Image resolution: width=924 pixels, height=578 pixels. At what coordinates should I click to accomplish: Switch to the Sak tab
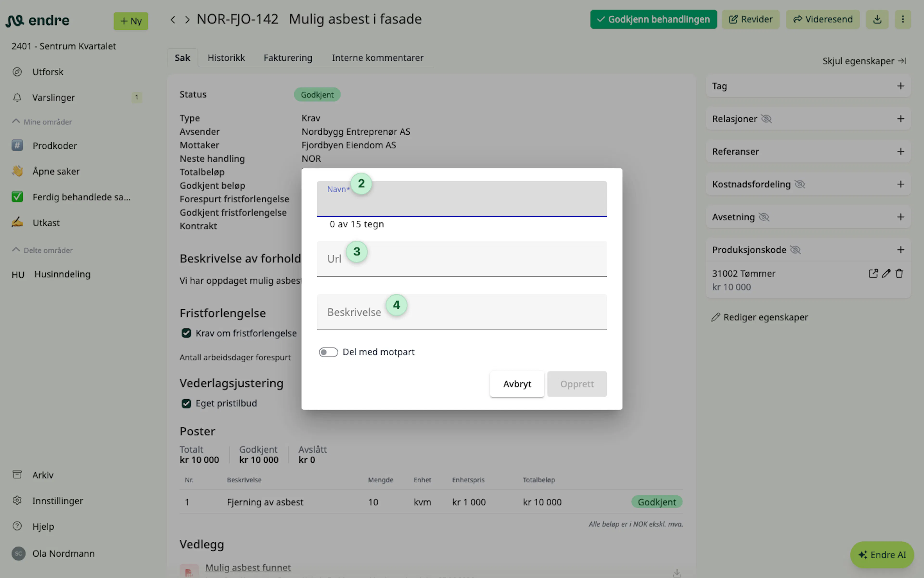(x=182, y=58)
